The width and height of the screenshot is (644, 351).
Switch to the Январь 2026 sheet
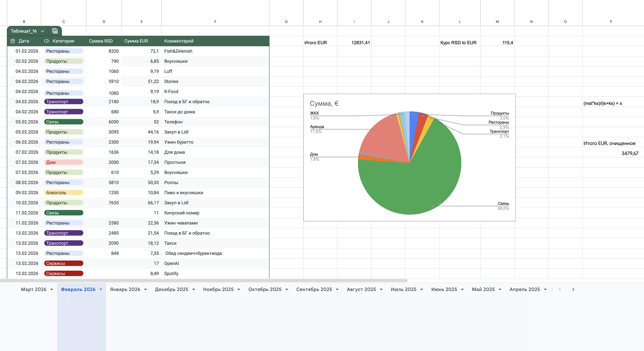point(125,290)
